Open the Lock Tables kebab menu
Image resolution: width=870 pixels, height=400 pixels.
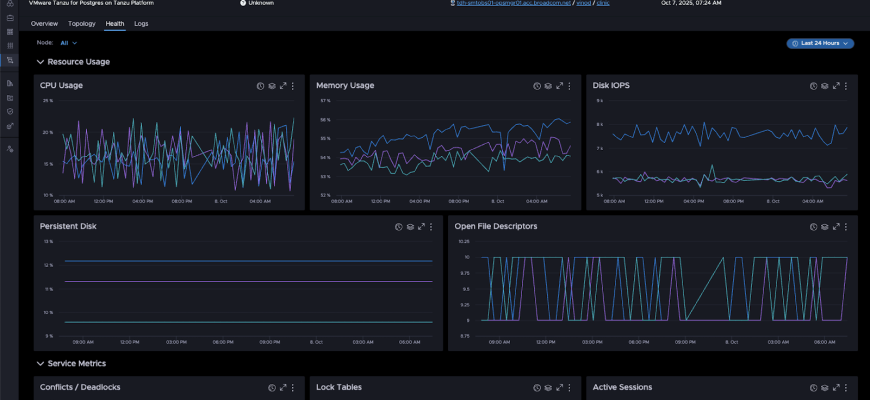point(569,388)
